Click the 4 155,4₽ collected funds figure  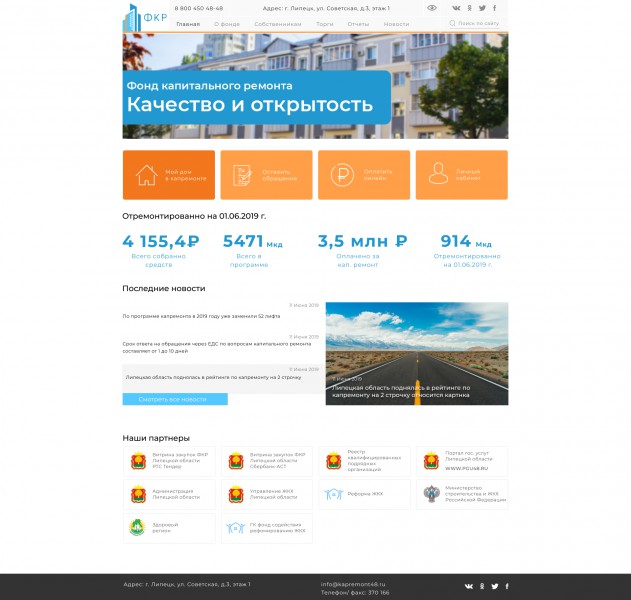[x=161, y=241]
